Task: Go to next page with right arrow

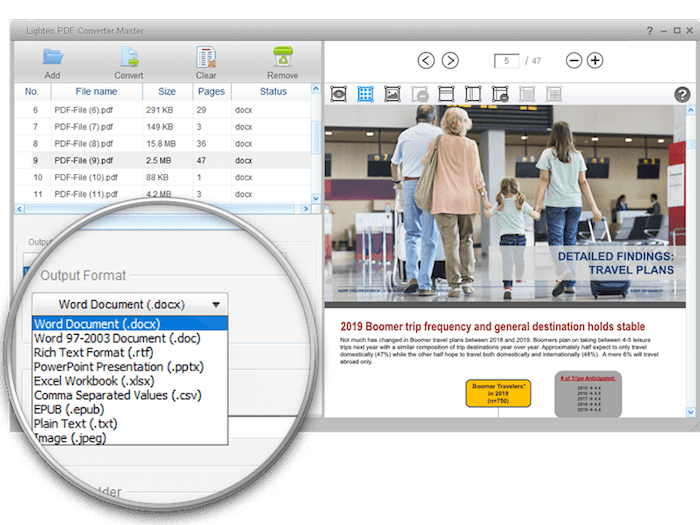Action: tap(450, 61)
